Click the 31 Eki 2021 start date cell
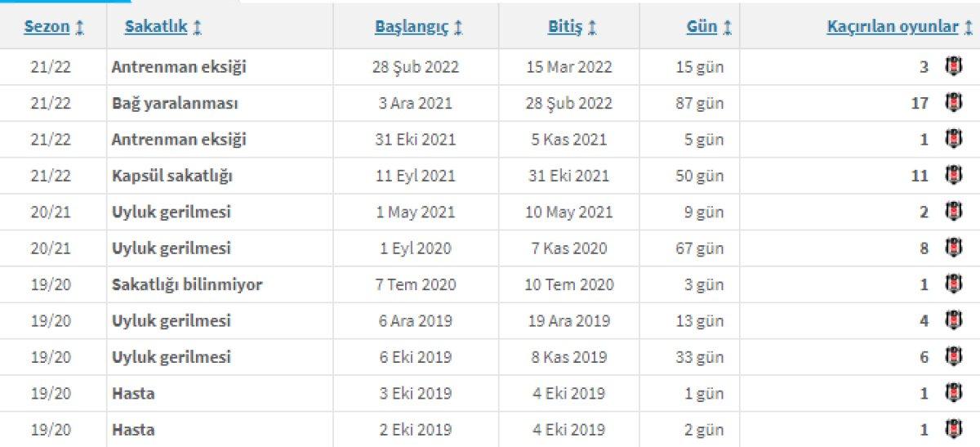 pyautogui.click(x=417, y=140)
